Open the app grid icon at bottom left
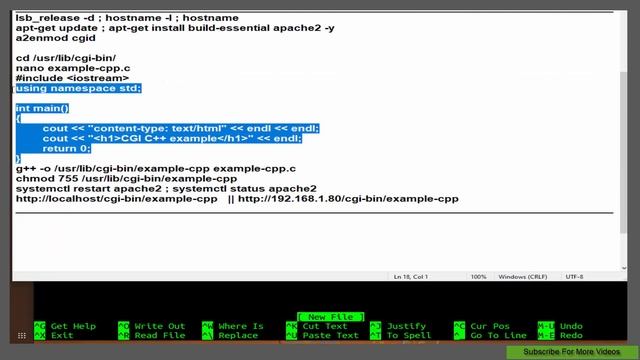 22,336
